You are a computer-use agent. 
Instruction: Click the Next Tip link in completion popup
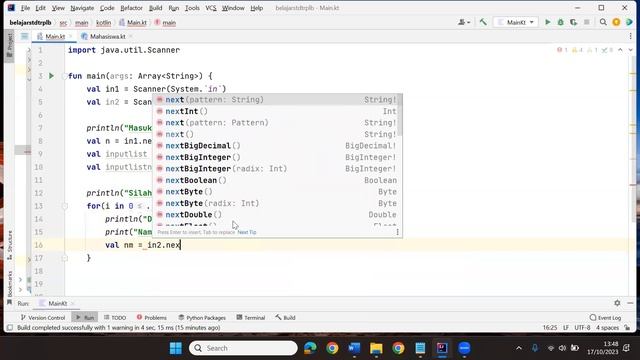click(247, 232)
